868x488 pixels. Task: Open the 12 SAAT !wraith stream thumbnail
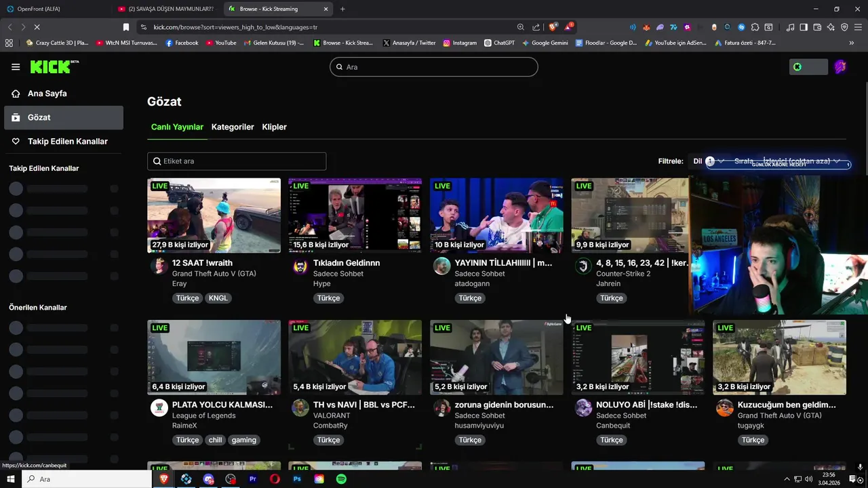[x=214, y=216]
